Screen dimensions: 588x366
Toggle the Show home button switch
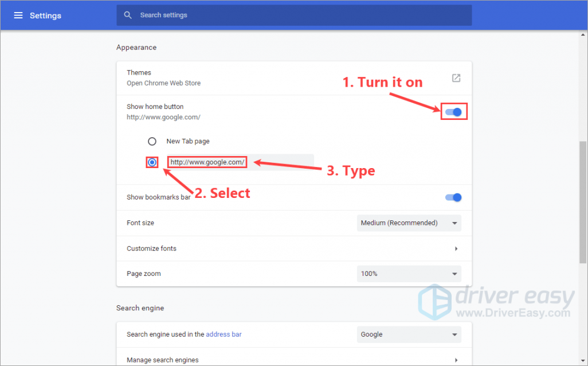click(454, 112)
